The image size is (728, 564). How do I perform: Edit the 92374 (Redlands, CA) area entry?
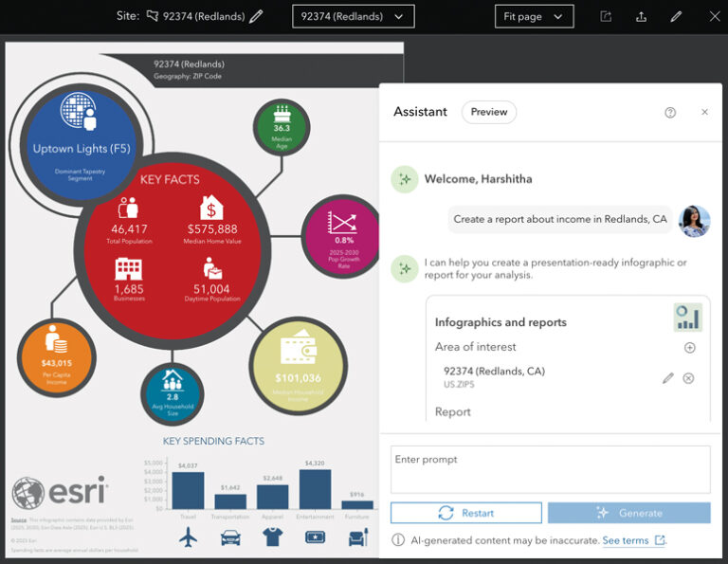click(x=667, y=378)
